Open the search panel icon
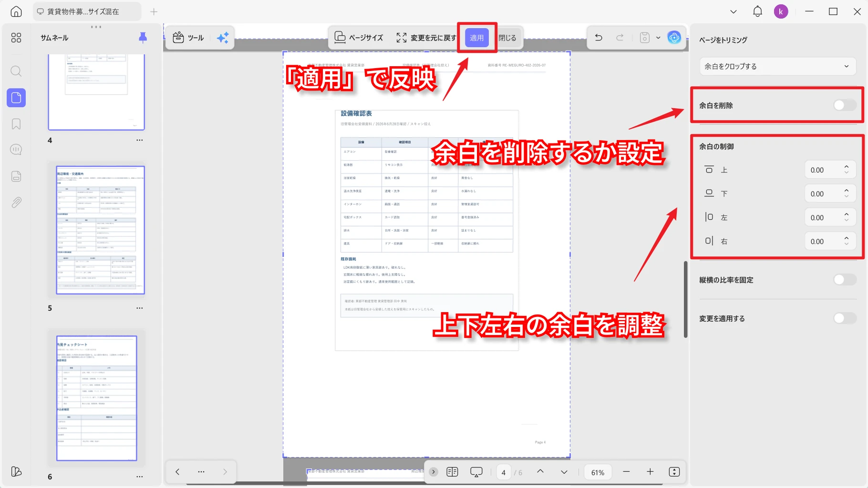Image resolution: width=868 pixels, height=488 pixels. coord(16,71)
